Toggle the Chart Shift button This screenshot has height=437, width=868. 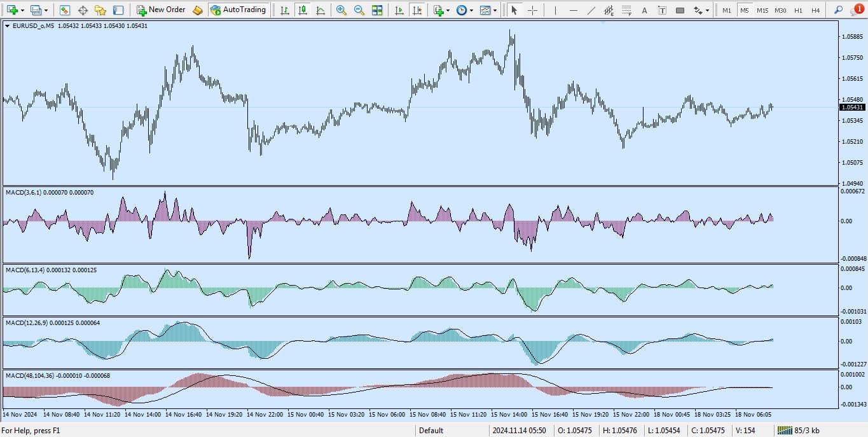pos(417,10)
